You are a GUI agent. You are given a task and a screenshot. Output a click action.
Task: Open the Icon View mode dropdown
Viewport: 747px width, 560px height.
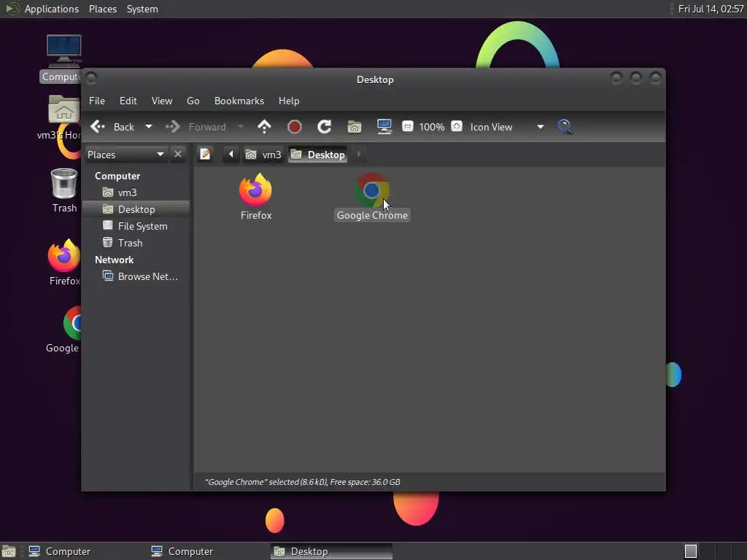(507, 127)
